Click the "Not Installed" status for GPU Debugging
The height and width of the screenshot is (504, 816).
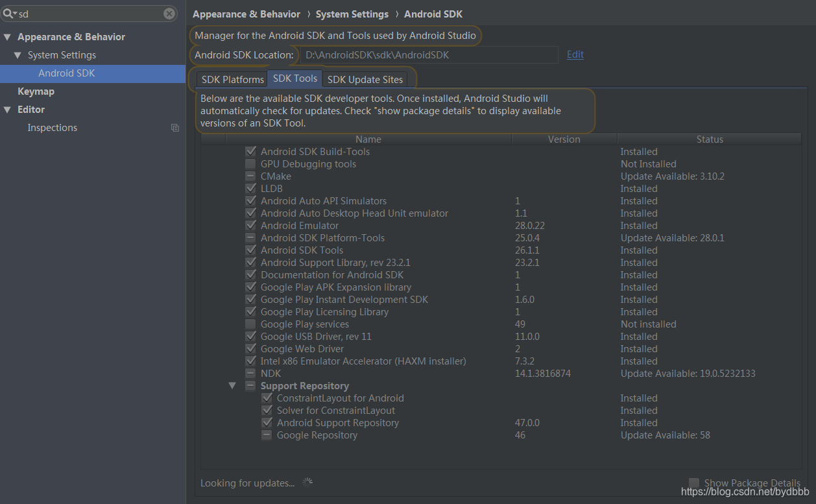pyautogui.click(x=649, y=164)
